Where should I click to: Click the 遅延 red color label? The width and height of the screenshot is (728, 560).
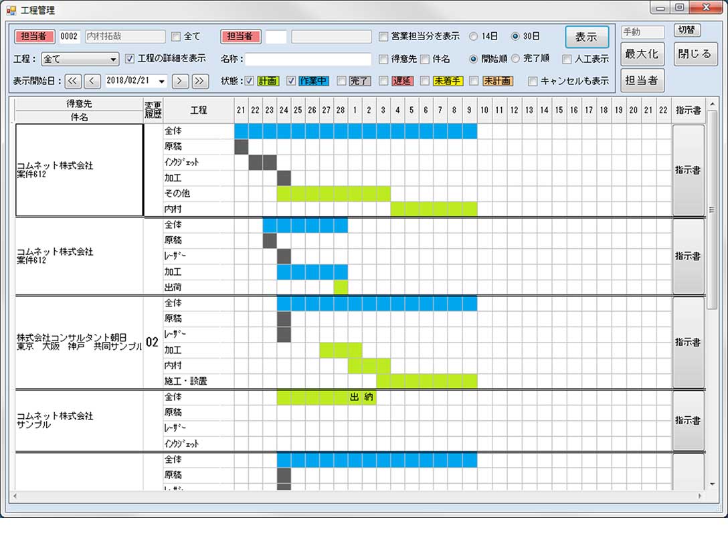(x=402, y=81)
